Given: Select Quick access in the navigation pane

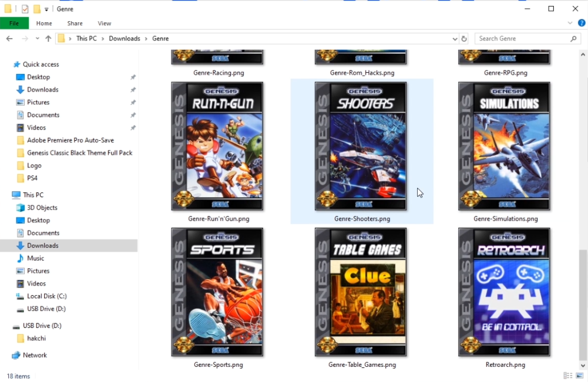Looking at the screenshot, I should click(41, 65).
